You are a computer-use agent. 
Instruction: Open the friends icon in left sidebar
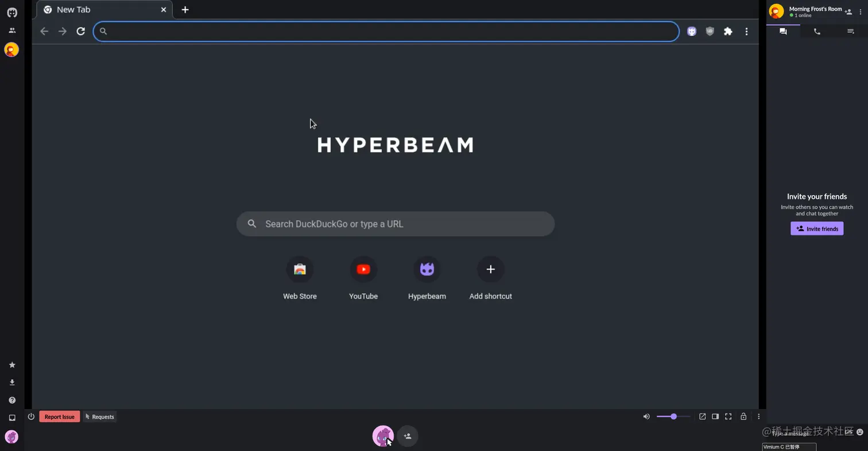pos(11,30)
